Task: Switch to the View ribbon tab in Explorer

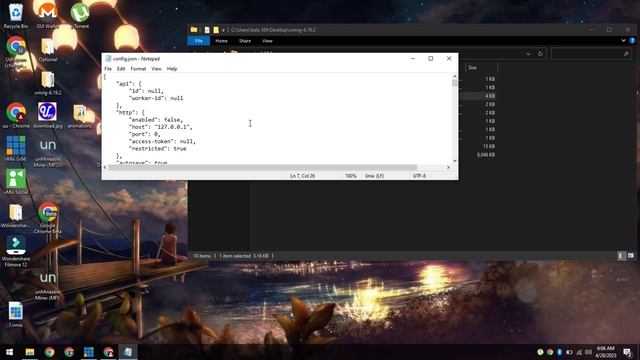Action: [x=267, y=41]
